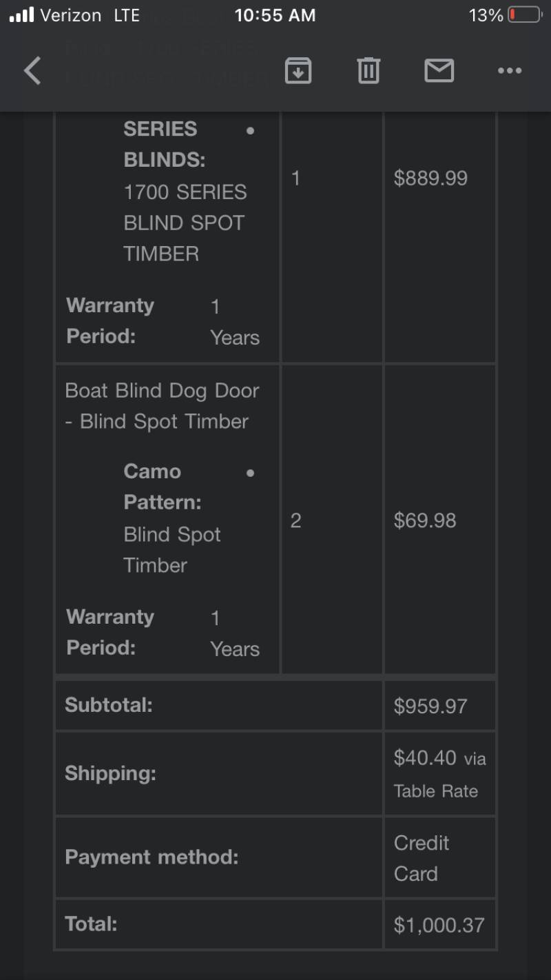
Task: Delete the email using the trash icon
Action: 368,70
